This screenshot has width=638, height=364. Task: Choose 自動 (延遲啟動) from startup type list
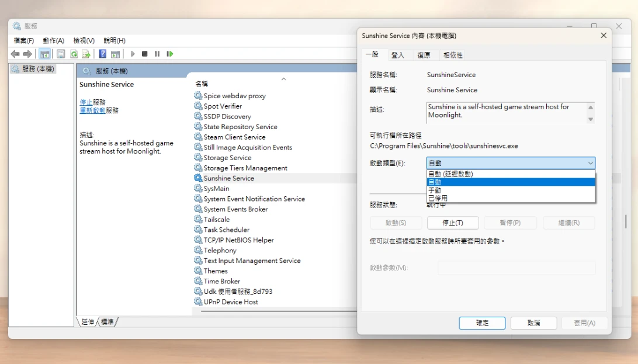[x=511, y=174]
